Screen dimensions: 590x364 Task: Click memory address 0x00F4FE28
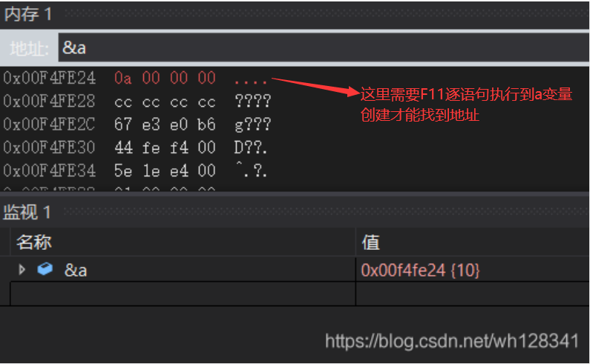[49, 101]
